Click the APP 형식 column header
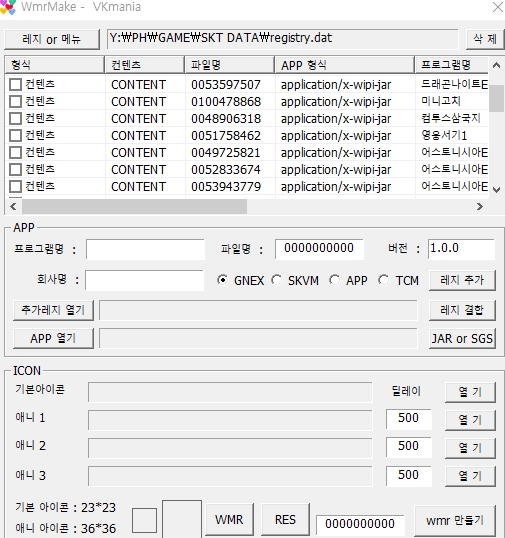 [344, 65]
